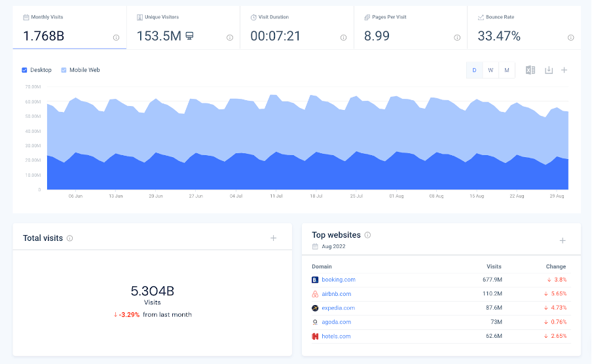Screen dimensions: 592x364
Task: Download the chart image
Action: [x=549, y=70]
